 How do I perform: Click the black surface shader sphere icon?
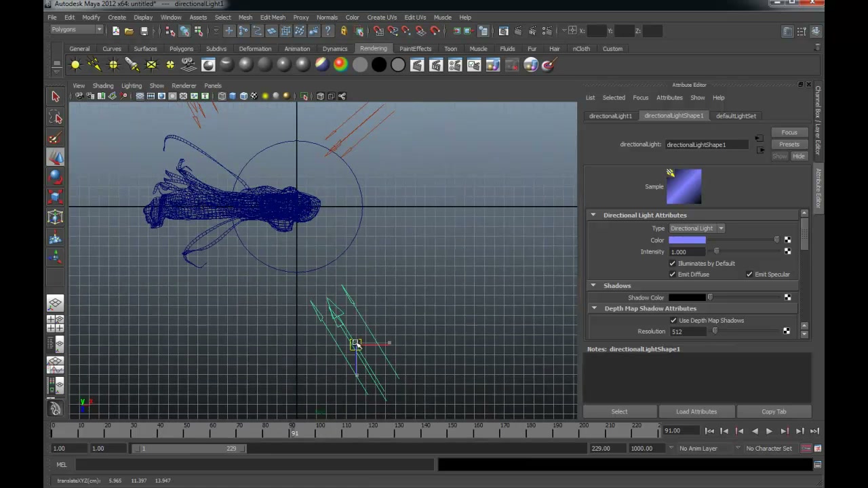coord(379,65)
